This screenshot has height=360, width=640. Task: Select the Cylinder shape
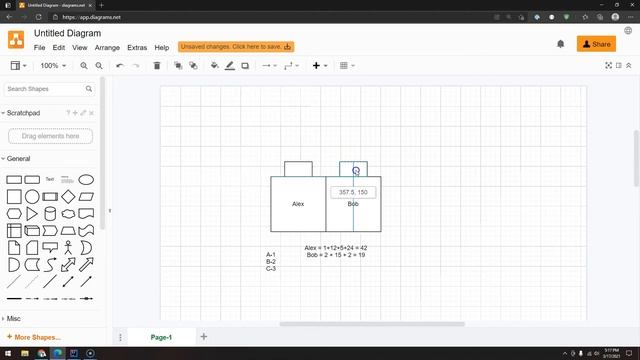coord(50,213)
